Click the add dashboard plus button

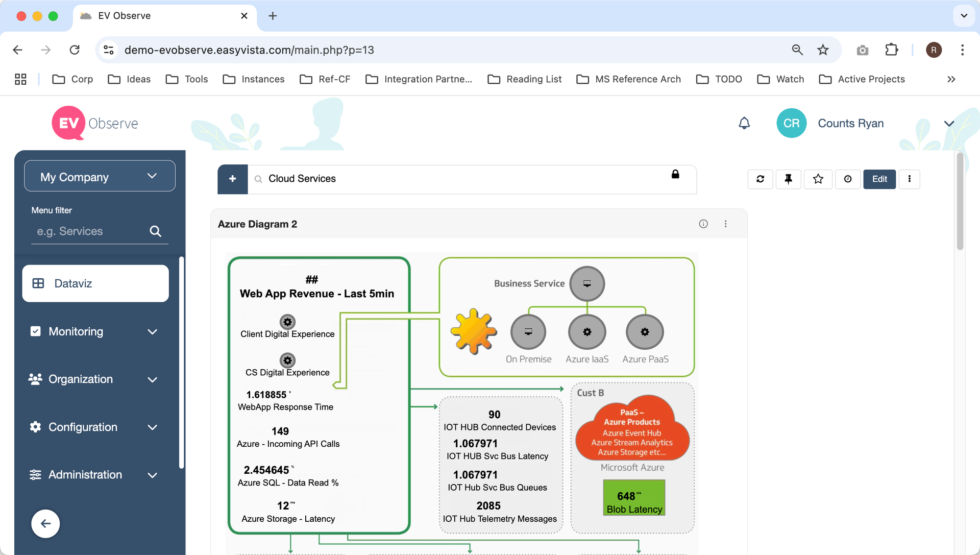[233, 179]
